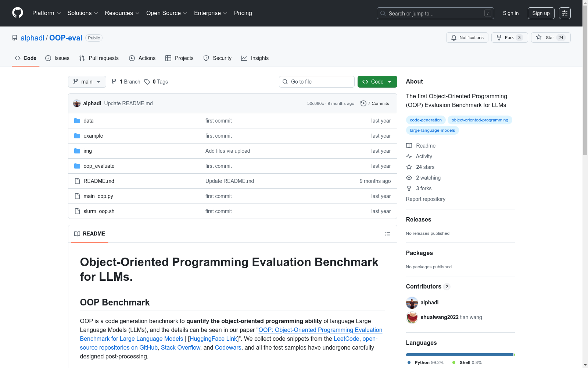Click the Python language bar segment
The image size is (588, 368).
(459, 355)
